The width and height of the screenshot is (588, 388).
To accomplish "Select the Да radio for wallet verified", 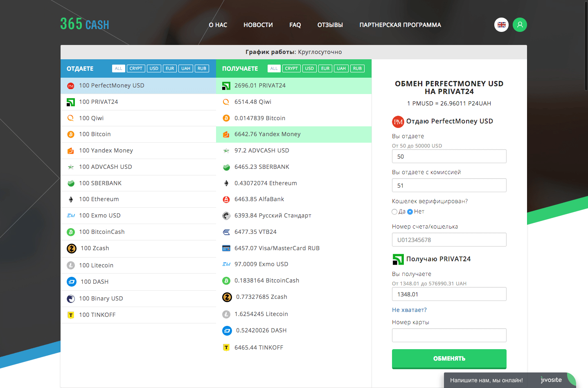I will (x=394, y=212).
